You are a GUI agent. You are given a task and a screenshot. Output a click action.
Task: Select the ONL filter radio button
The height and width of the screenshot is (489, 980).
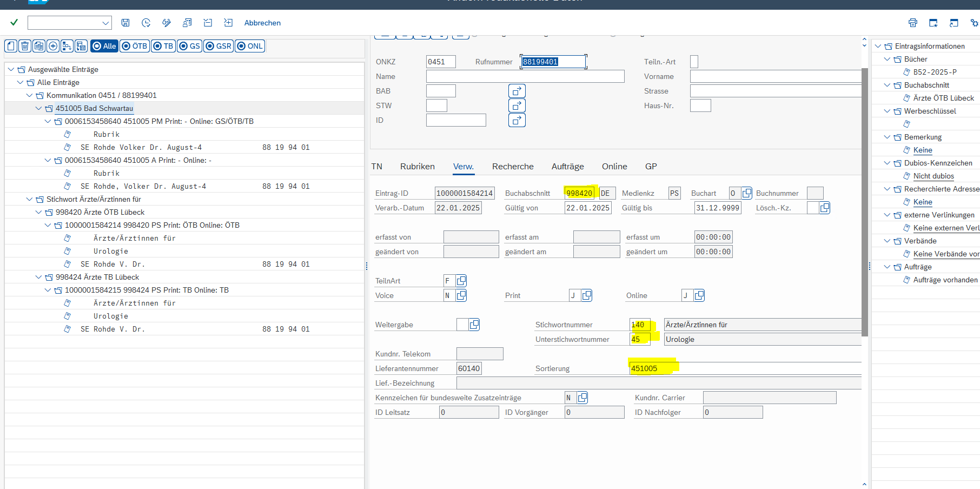click(x=250, y=46)
